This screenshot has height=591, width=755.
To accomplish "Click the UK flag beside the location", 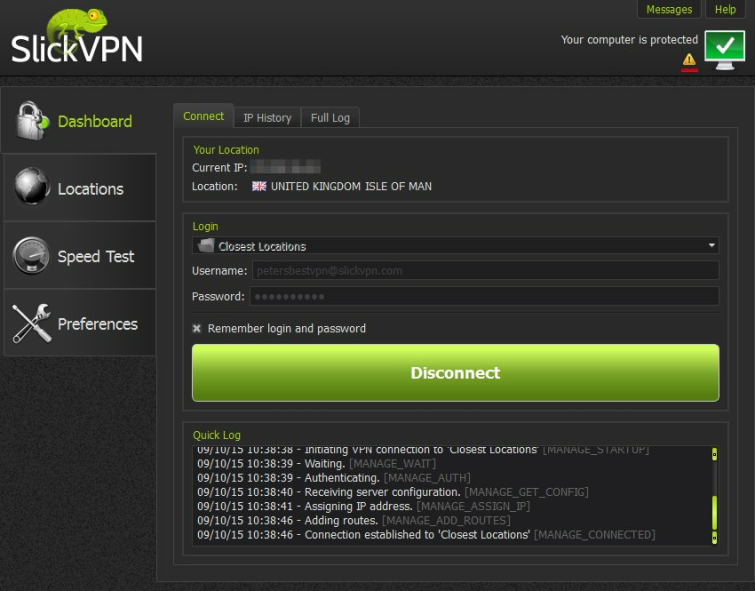I will 259,186.
